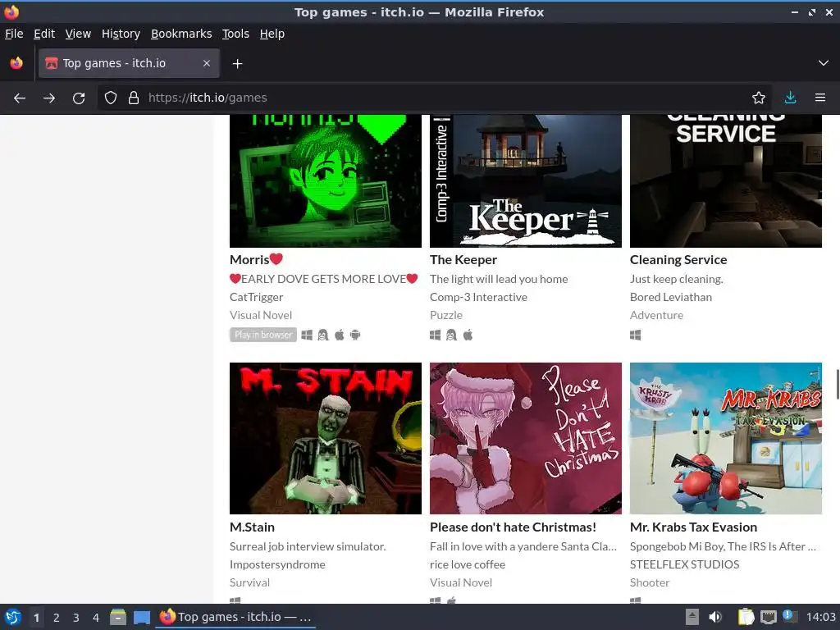The width and height of the screenshot is (840, 630).
Task: Open Mr. Krabs Tax Evasion title link
Action: (x=693, y=527)
